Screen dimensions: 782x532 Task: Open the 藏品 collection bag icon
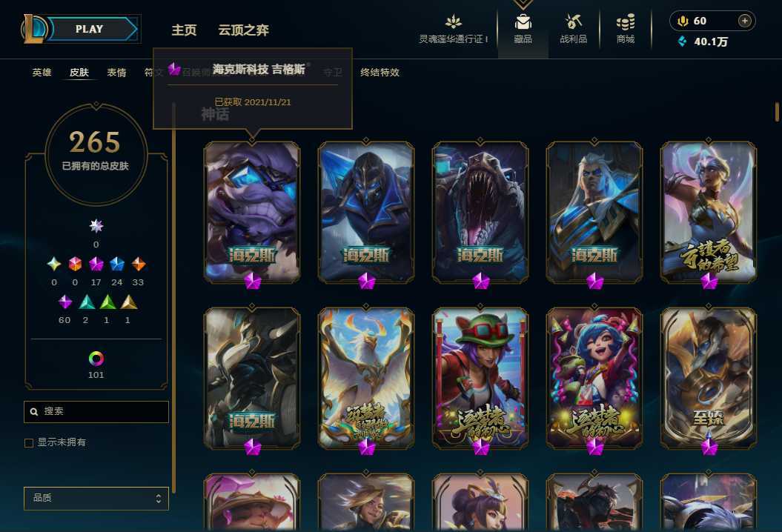[x=523, y=22]
